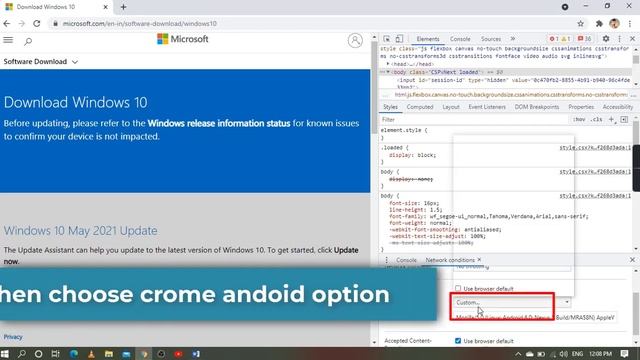Open the Microsoft hamburger navigation menu
Image resolution: width=640 pixels, height=360 pixels.
(x=8, y=40)
